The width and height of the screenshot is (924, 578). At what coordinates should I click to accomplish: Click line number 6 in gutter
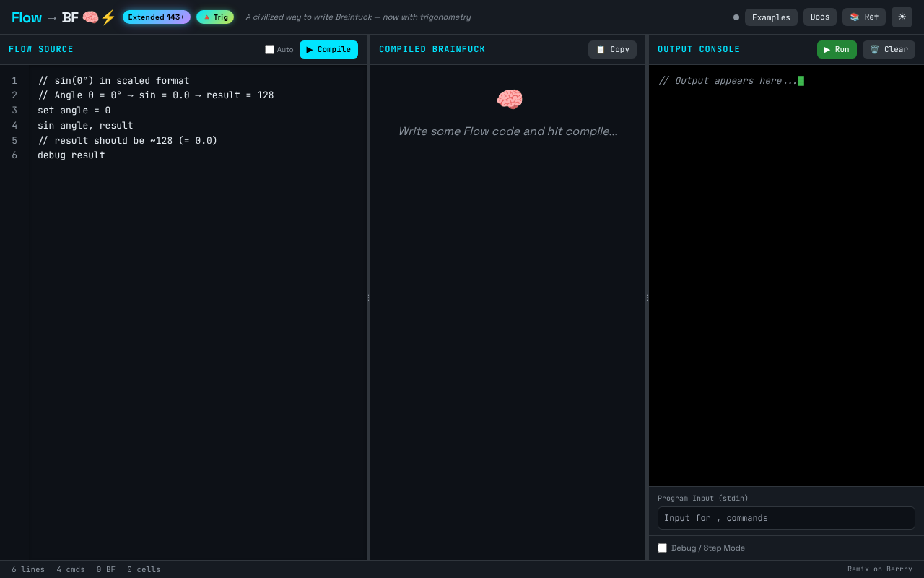[14, 155]
